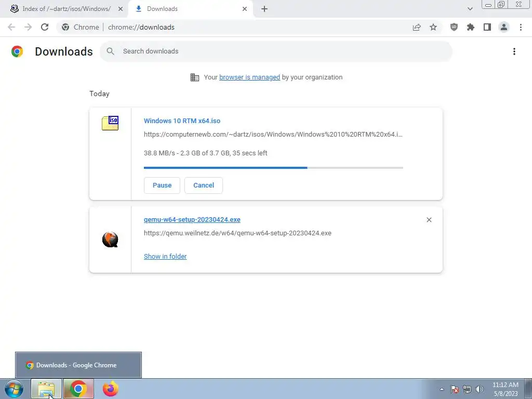Open Windows 10 RTM x64.iso link
The width and height of the screenshot is (532, 399).
[182, 121]
